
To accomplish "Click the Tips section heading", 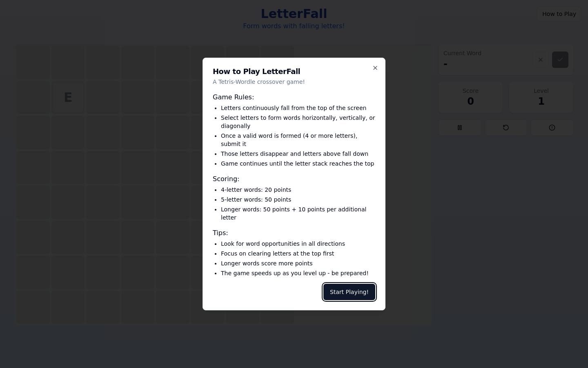I will [220, 233].
